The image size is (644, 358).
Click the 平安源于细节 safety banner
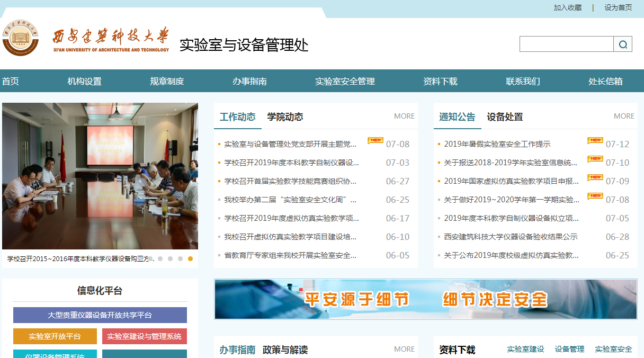point(425,300)
